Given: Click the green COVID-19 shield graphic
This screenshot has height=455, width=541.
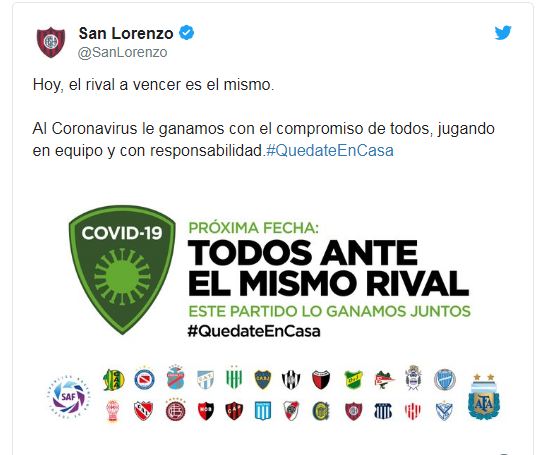Looking at the screenshot, I should point(122,269).
